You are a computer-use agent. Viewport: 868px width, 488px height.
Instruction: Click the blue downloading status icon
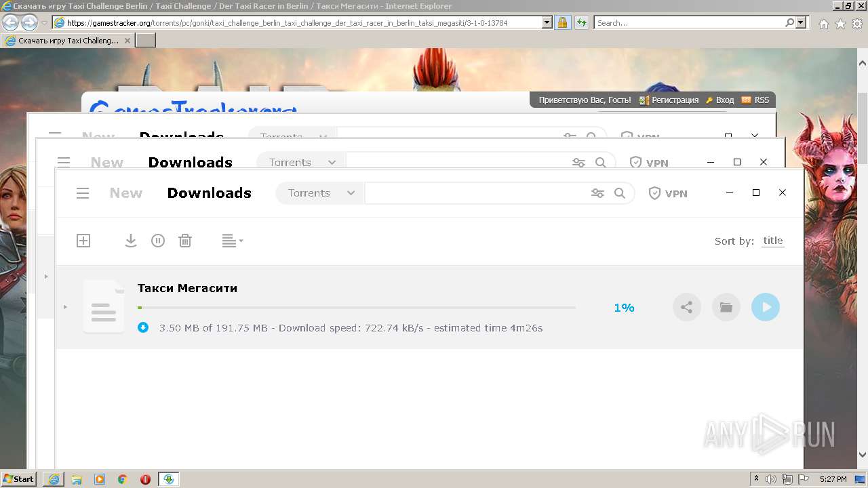[x=143, y=328]
